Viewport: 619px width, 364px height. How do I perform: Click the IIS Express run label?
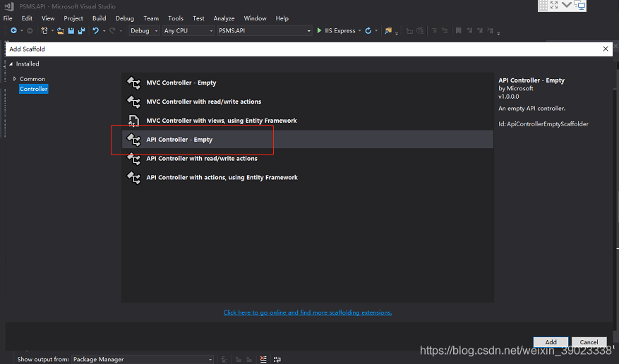[340, 31]
